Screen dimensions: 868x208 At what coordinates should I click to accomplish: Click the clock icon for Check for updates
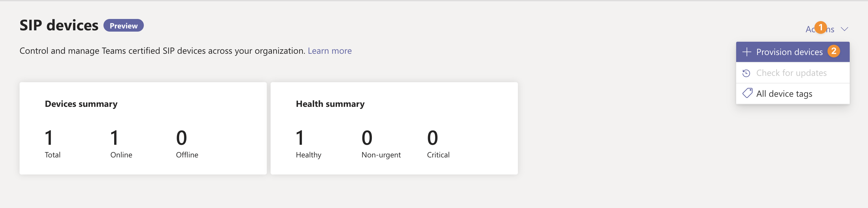tap(746, 73)
